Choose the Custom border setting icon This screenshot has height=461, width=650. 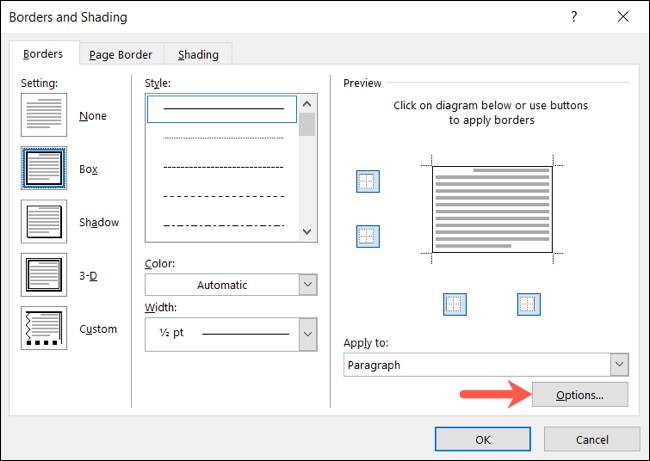tap(44, 328)
